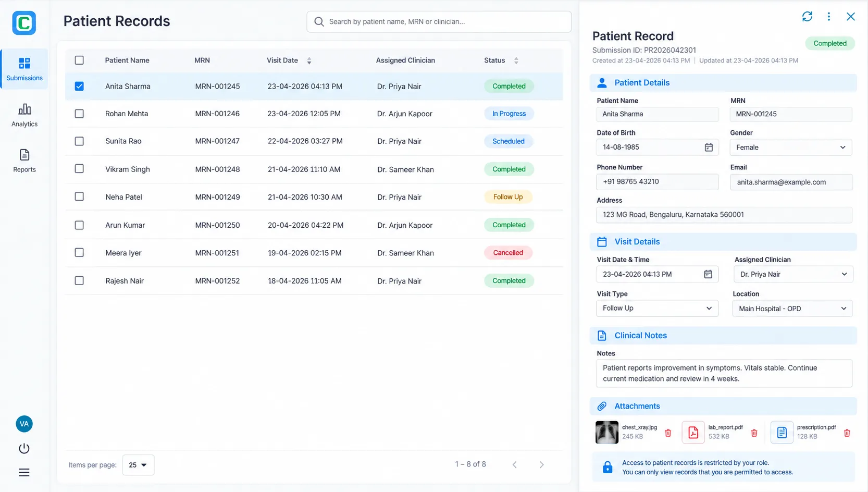Click the Cancelled status badge for Meera Iyer
This screenshot has width=868, height=492.
click(508, 253)
